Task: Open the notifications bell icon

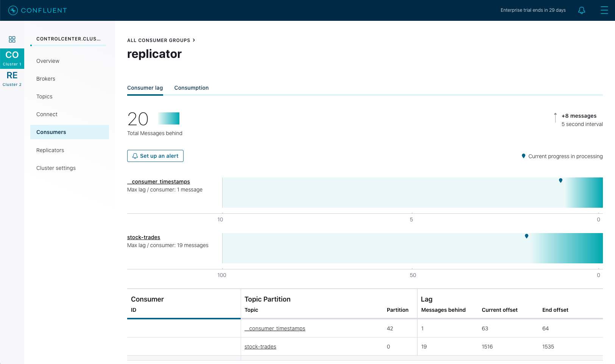Action: click(x=582, y=10)
